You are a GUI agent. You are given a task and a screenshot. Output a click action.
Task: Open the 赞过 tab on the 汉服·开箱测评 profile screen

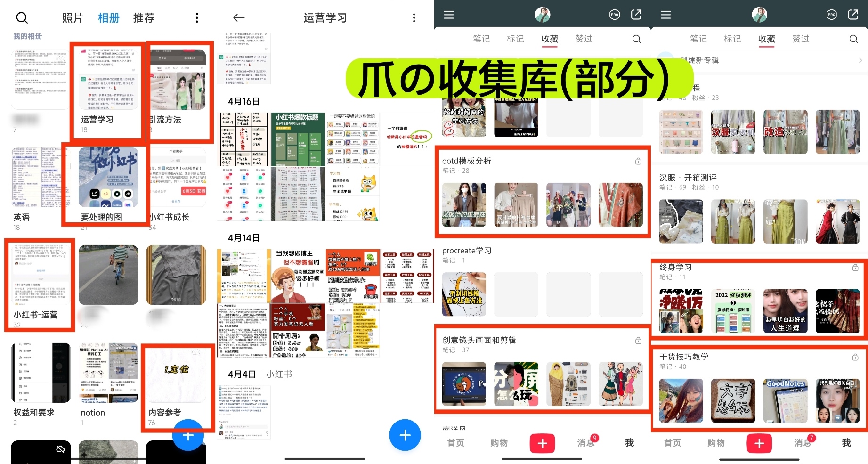coord(801,39)
